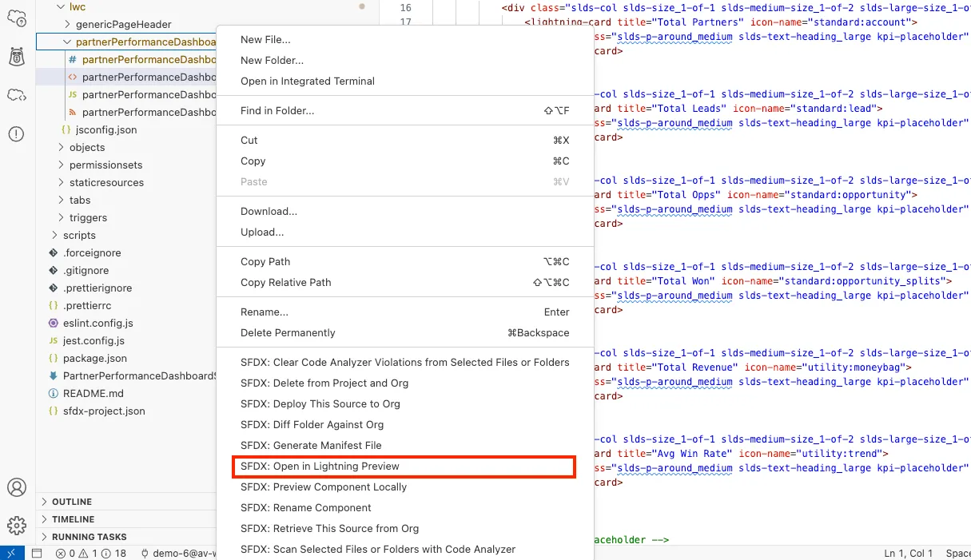This screenshot has width=971, height=560.
Task: Select Copy Relative Path from context menu
Action: point(285,283)
